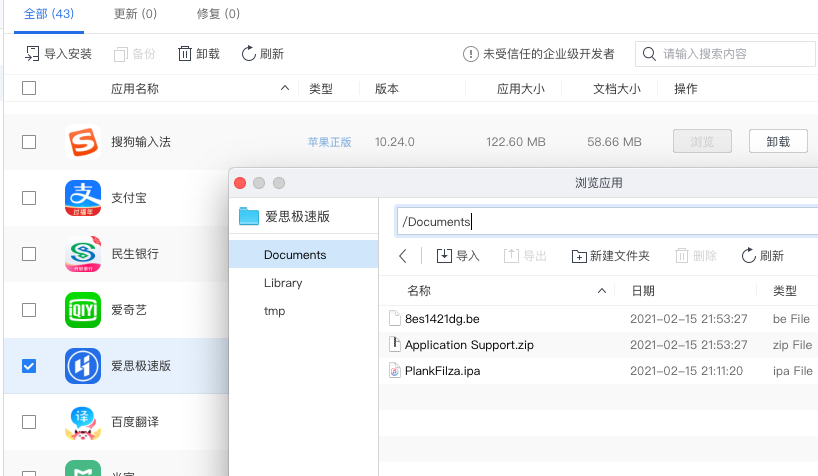Click the 百度翻译 app name
The image size is (818, 476).
(135, 422)
